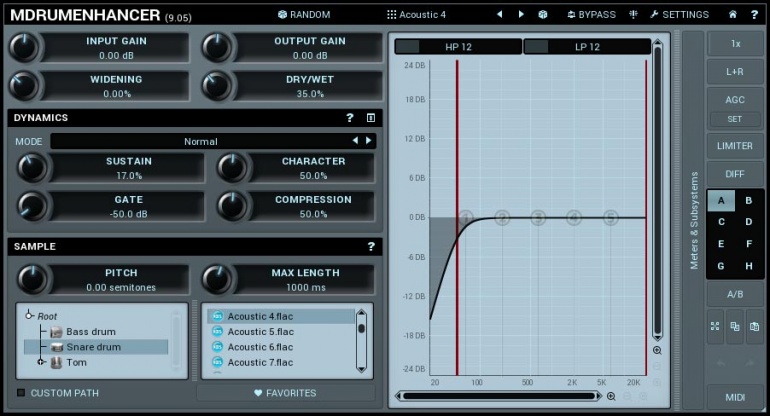
Task: Toggle the Limiter on
Action: click(735, 146)
